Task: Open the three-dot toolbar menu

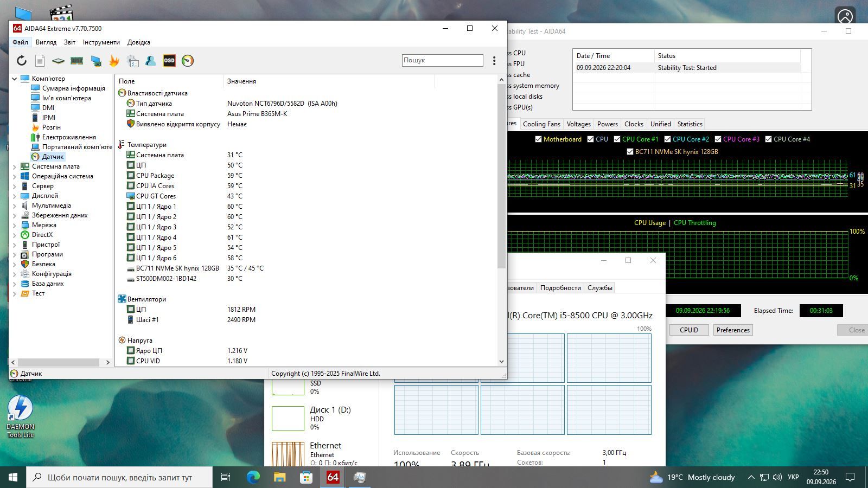Action: pos(494,61)
